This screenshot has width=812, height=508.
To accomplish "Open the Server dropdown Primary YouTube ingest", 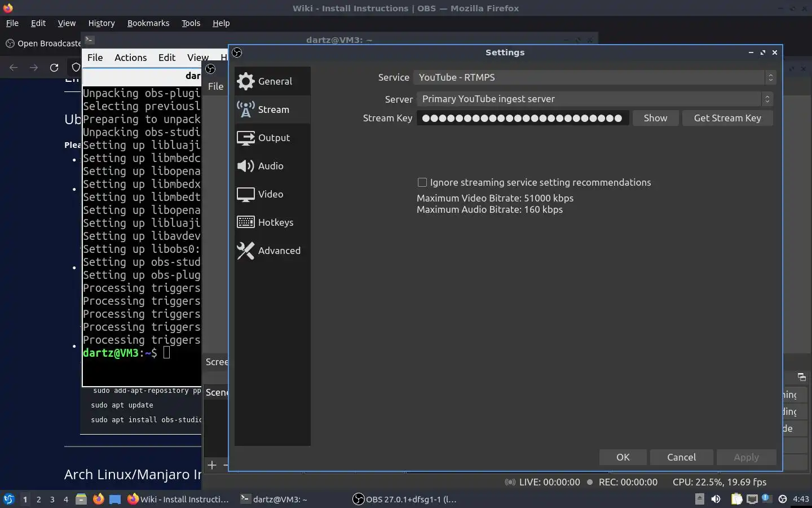I will click(x=594, y=99).
